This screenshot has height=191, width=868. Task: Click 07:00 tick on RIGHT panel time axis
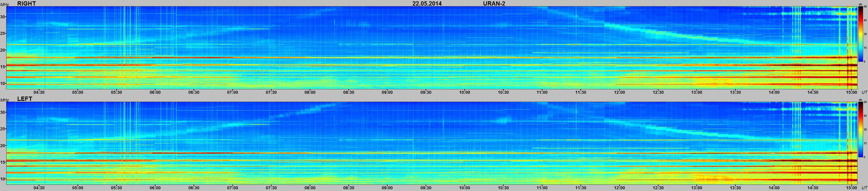click(232, 92)
